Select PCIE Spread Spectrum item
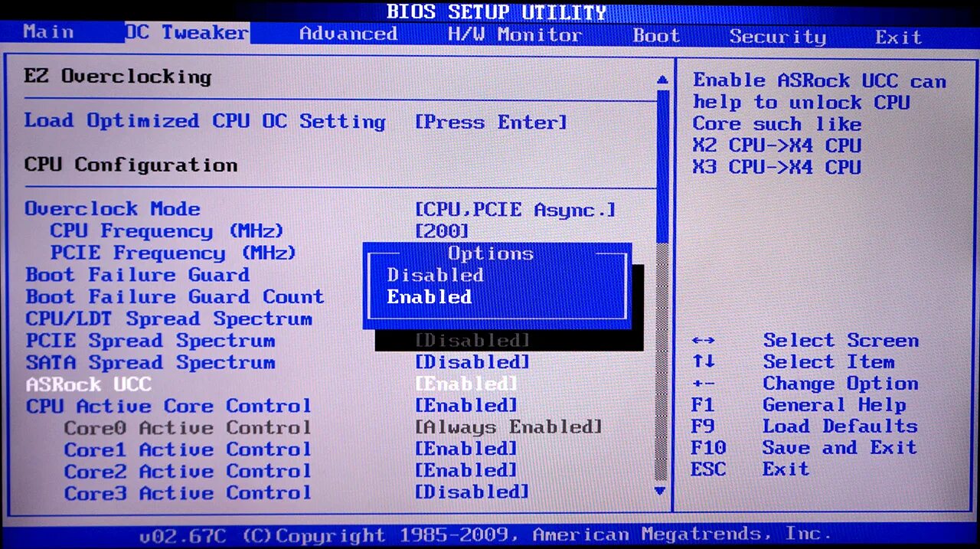Image resolution: width=980 pixels, height=549 pixels. point(150,341)
